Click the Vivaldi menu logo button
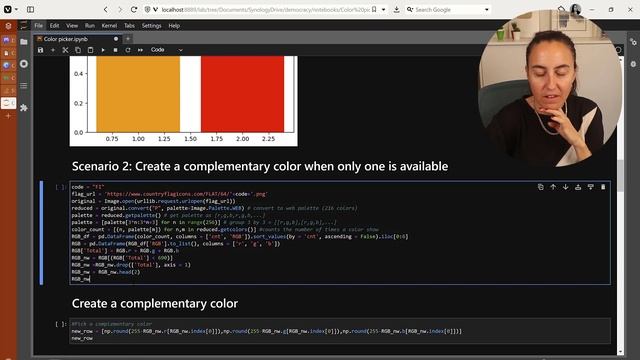 [x=8, y=9]
